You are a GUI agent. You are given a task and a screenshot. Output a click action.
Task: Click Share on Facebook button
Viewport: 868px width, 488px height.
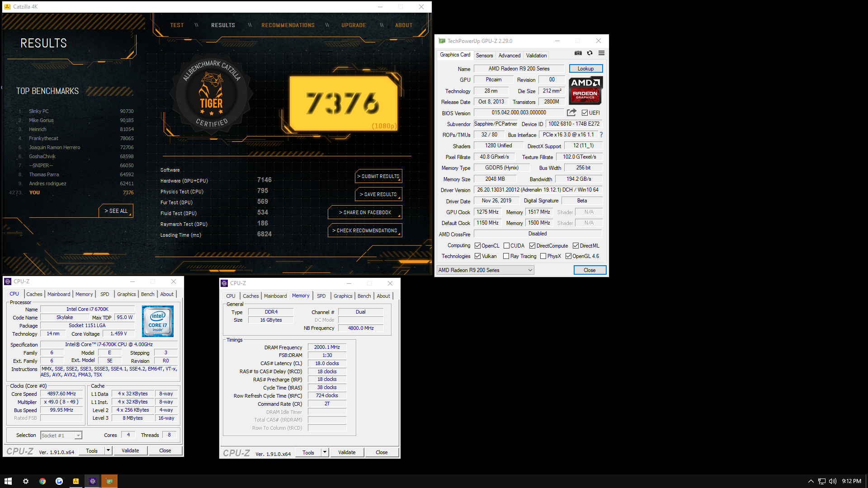pyautogui.click(x=365, y=212)
